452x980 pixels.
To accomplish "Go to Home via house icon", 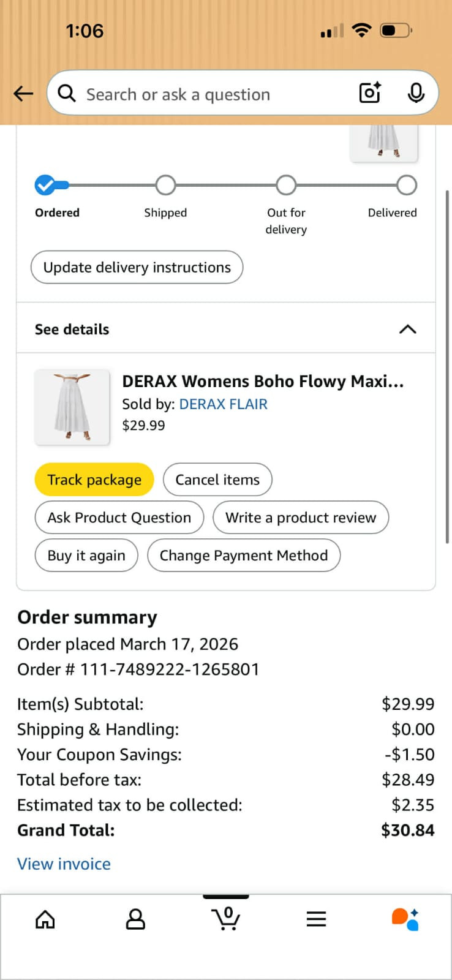I will tap(45, 919).
